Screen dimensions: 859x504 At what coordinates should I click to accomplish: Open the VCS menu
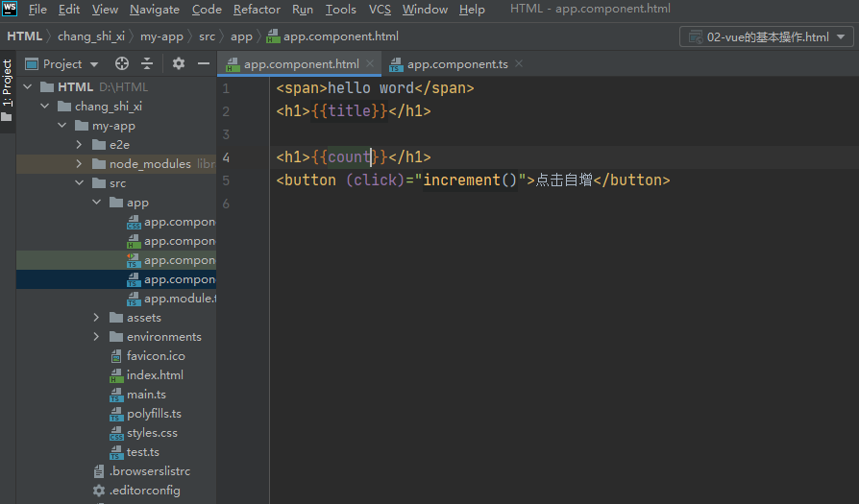coord(380,10)
